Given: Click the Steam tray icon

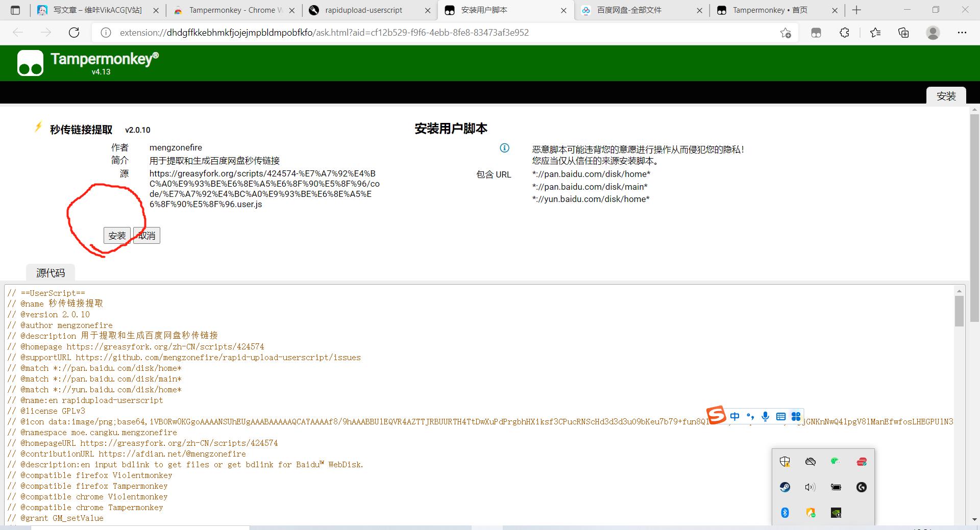Looking at the screenshot, I should tap(785, 487).
